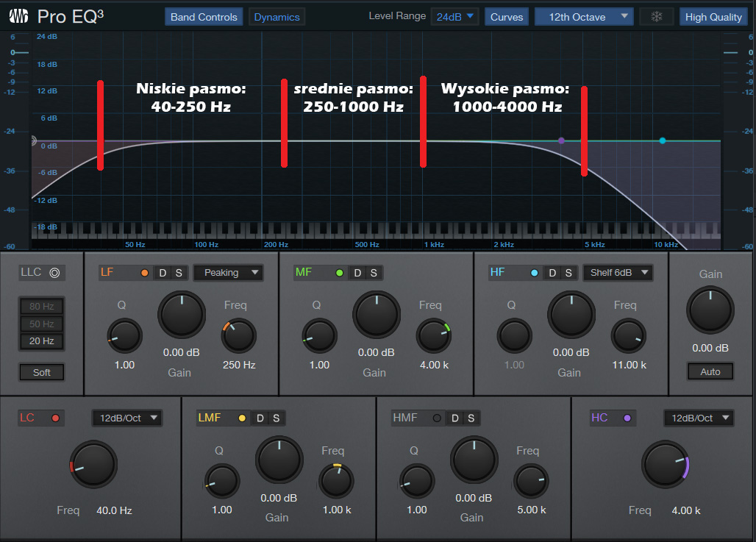The image size is (756, 542).
Task: Switch to the Dynamics tab
Action: coord(277,17)
